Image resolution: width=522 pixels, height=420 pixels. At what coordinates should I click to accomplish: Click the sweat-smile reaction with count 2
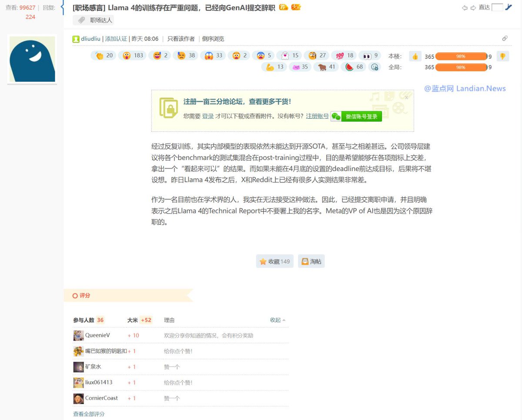tap(160, 56)
